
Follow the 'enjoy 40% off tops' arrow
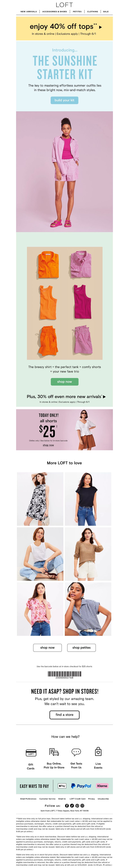pos(101,27)
